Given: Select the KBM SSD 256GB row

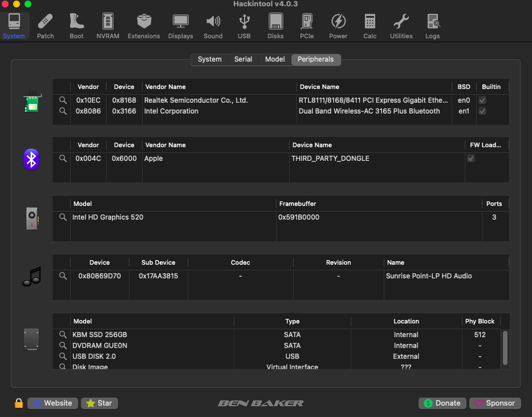Looking at the screenshot, I should [x=277, y=334].
